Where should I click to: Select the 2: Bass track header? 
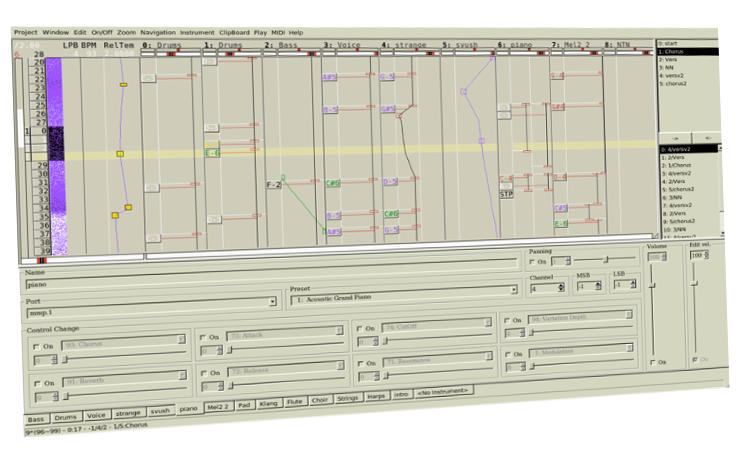click(x=281, y=45)
